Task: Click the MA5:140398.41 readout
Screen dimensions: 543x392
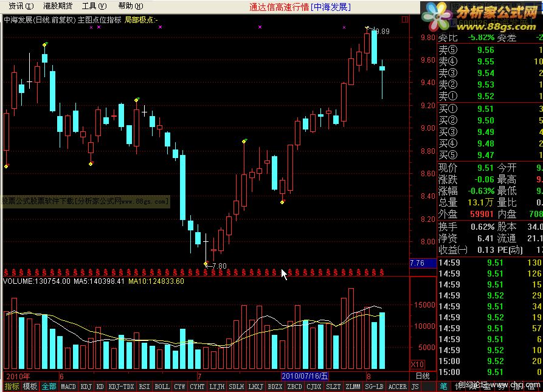Action: click(x=99, y=281)
